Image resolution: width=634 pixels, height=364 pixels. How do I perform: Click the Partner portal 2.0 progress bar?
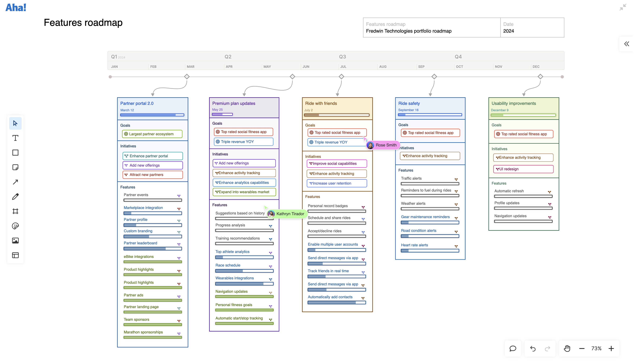coord(152,115)
